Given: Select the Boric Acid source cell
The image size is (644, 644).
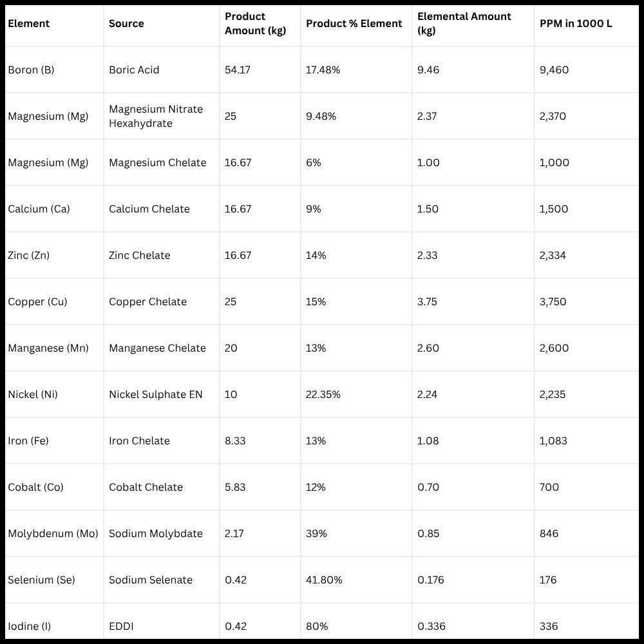Looking at the screenshot, I should click(x=134, y=70).
